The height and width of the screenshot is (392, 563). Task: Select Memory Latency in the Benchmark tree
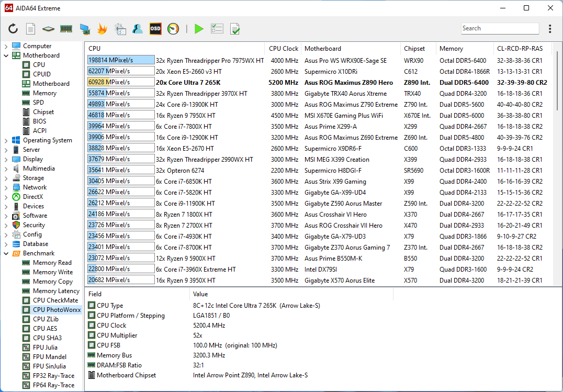tap(56, 291)
